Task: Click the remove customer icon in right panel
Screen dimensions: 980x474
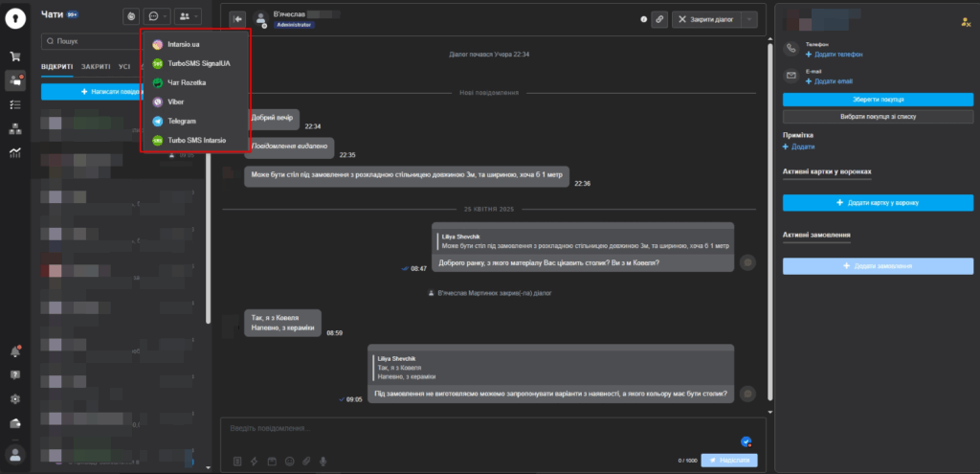Action: click(964, 23)
